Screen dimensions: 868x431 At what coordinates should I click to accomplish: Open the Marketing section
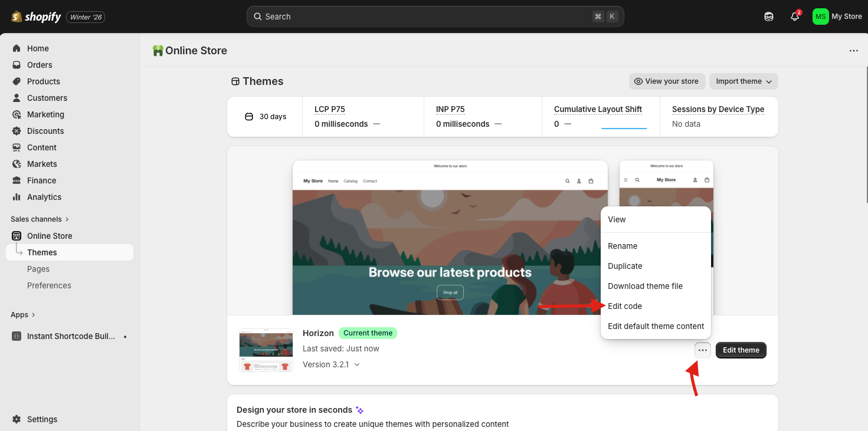pyautogui.click(x=45, y=114)
